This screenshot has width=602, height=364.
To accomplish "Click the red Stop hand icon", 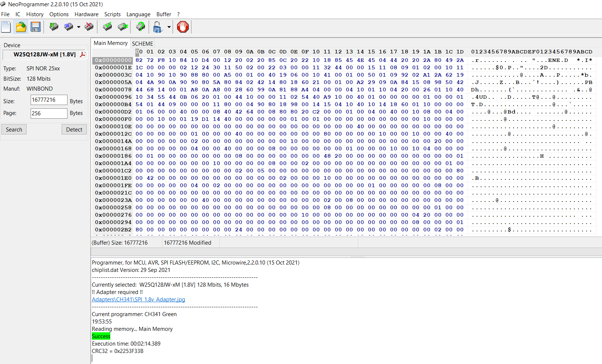I will click(183, 27).
